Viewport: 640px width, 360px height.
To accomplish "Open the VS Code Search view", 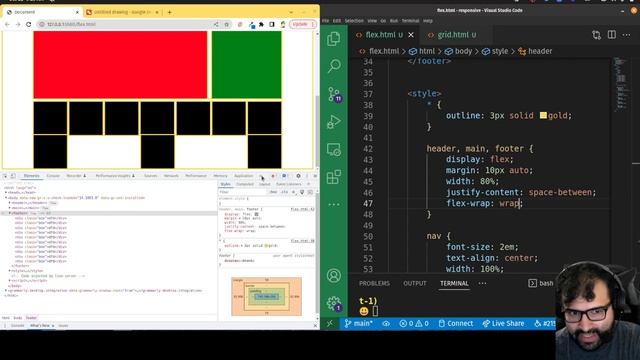I will (334, 66).
